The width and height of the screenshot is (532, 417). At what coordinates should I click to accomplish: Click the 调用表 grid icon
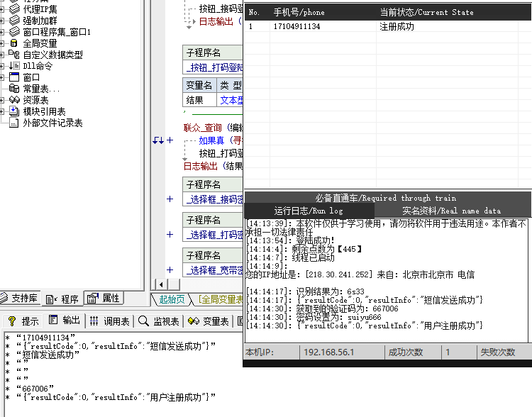click(94, 321)
